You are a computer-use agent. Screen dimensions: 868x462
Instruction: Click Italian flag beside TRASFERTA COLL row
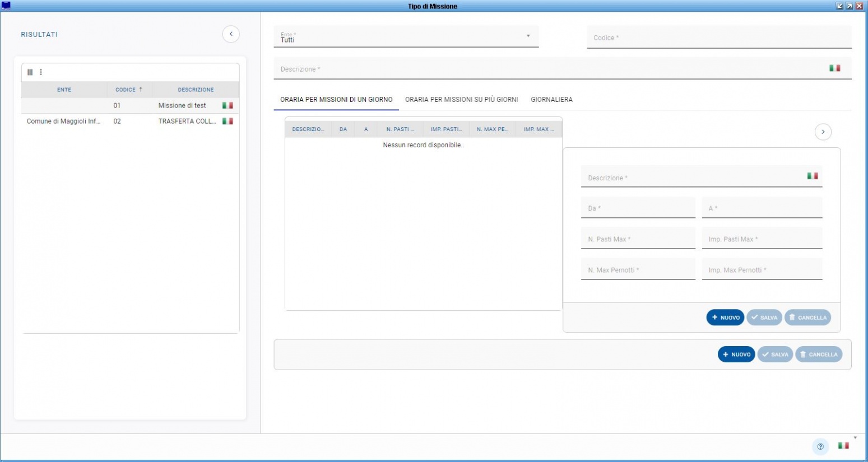(x=228, y=121)
